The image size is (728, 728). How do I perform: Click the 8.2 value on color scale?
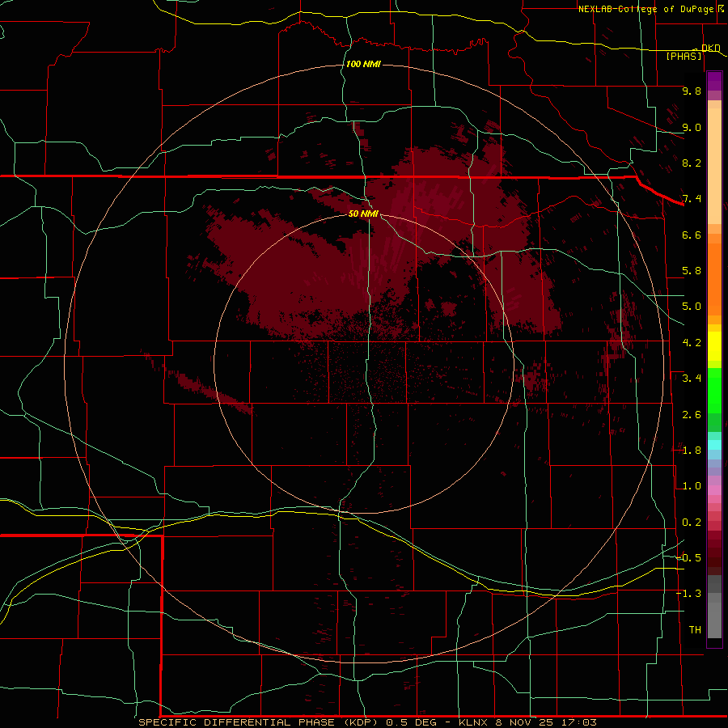[692, 163]
